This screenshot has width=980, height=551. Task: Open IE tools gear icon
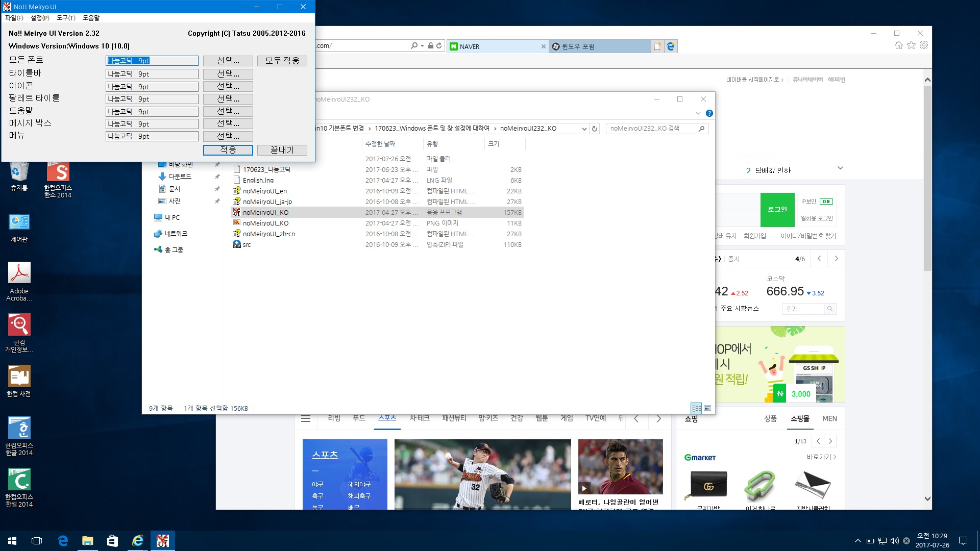[924, 45]
